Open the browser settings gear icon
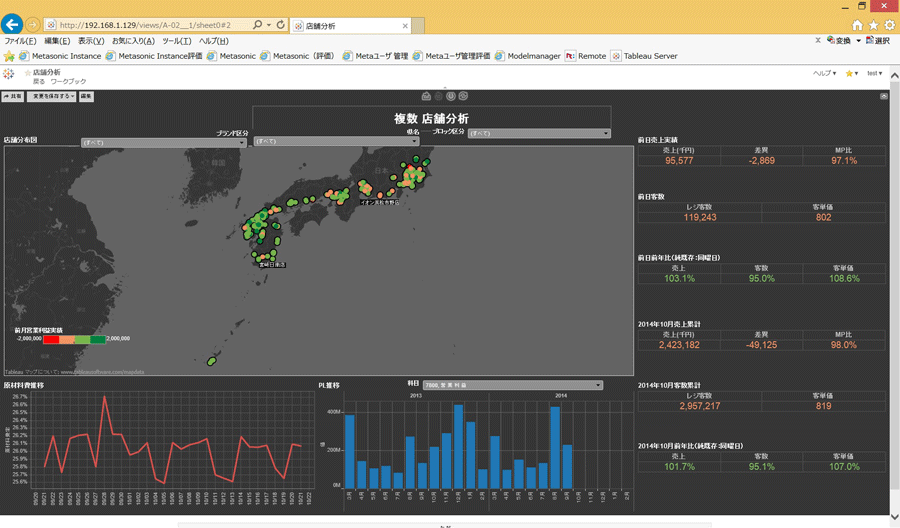 tap(889, 25)
